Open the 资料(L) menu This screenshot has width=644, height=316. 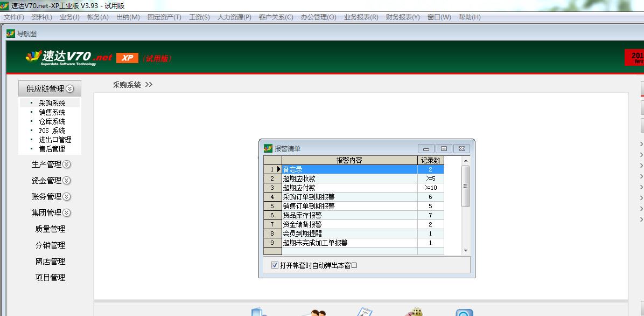coord(42,17)
